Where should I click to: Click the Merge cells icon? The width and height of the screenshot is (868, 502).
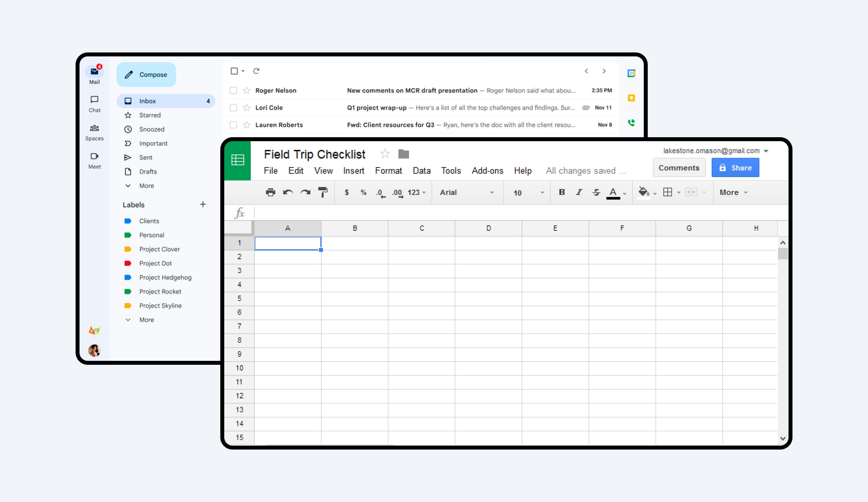point(691,192)
